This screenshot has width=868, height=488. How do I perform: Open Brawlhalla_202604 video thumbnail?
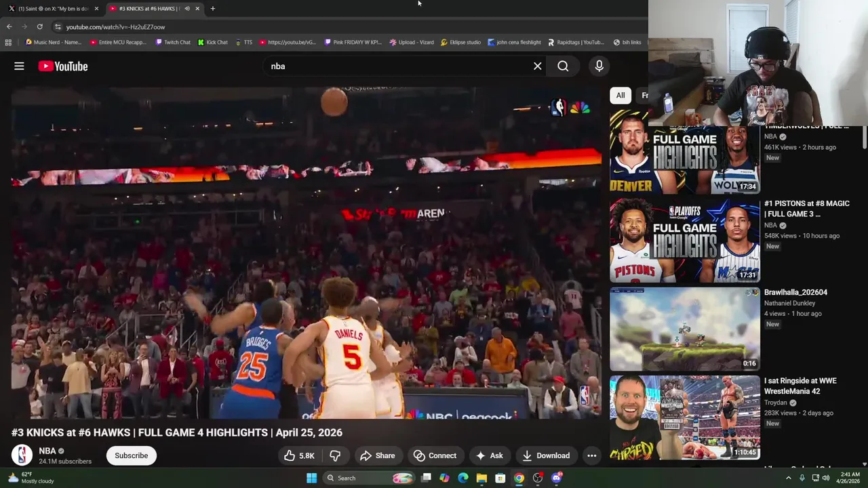pyautogui.click(x=685, y=329)
